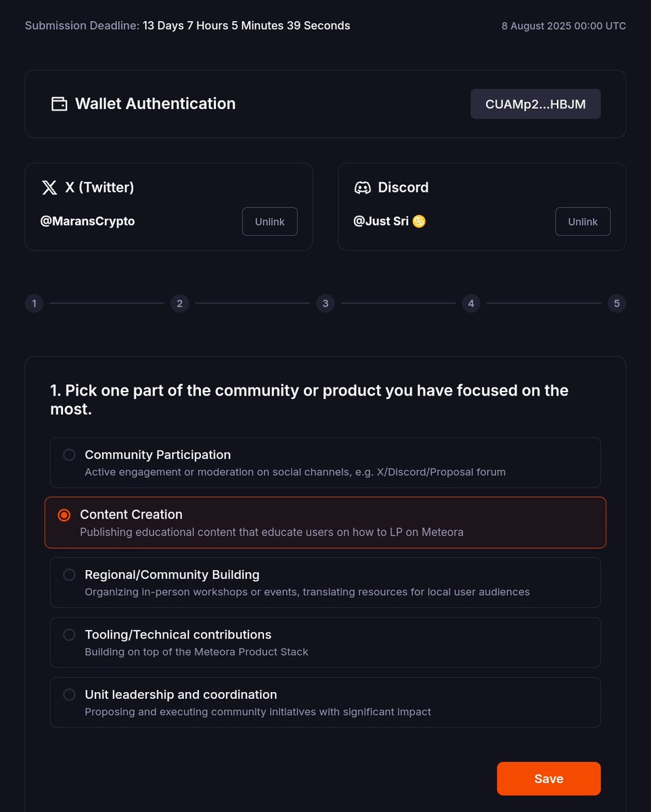Click the X (Twitter) logo icon
Image resolution: width=651 pixels, height=812 pixels.
coord(49,188)
